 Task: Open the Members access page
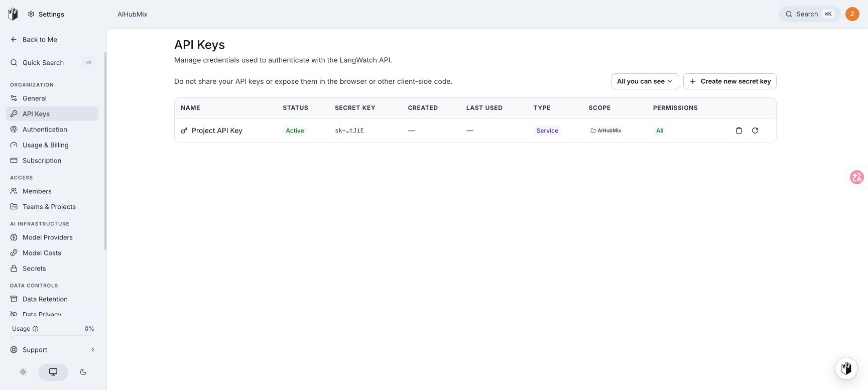pyautogui.click(x=52, y=191)
